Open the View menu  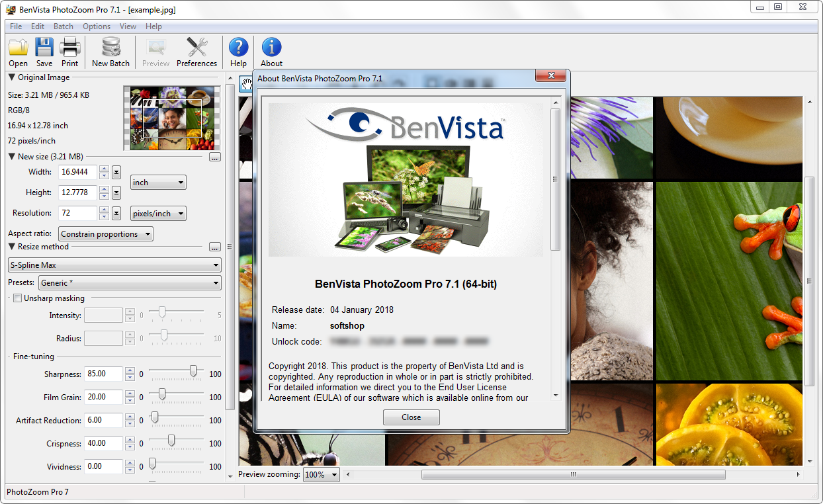click(128, 26)
